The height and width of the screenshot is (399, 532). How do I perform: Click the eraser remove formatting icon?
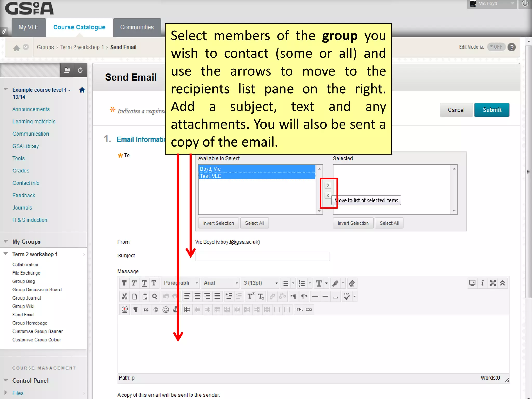[352, 283]
